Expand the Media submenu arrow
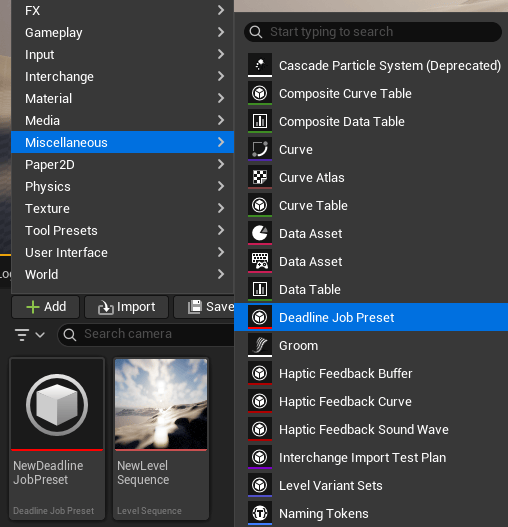508x527 pixels. pos(221,120)
